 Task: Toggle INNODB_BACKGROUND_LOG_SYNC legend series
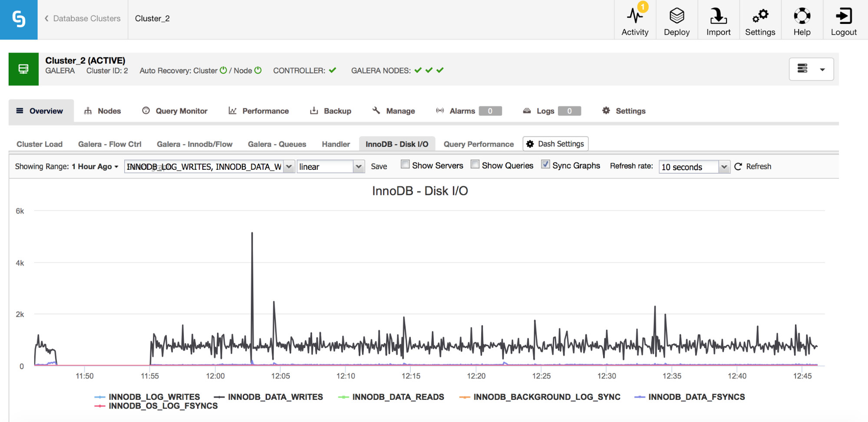pyautogui.click(x=540, y=397)
